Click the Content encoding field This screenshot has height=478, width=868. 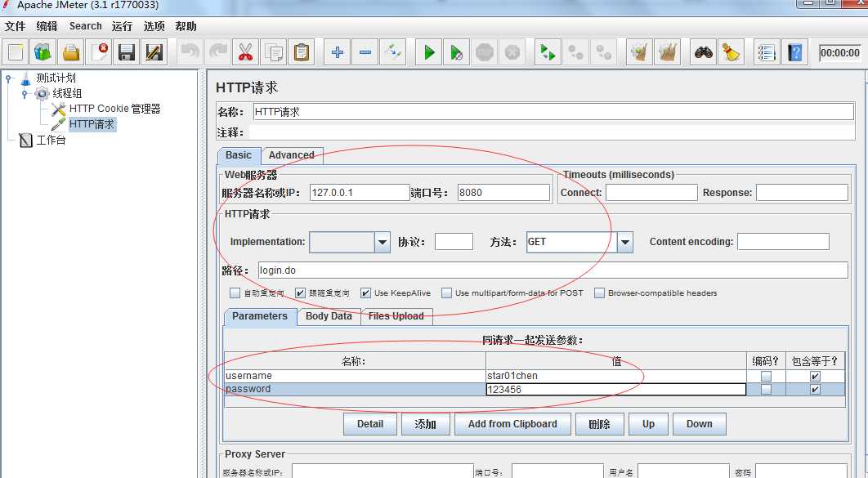tap(783, 242)
